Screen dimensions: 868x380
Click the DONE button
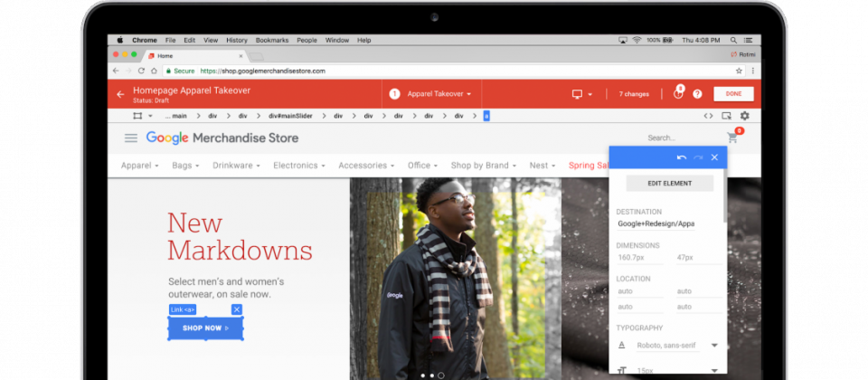pos(733,94)
